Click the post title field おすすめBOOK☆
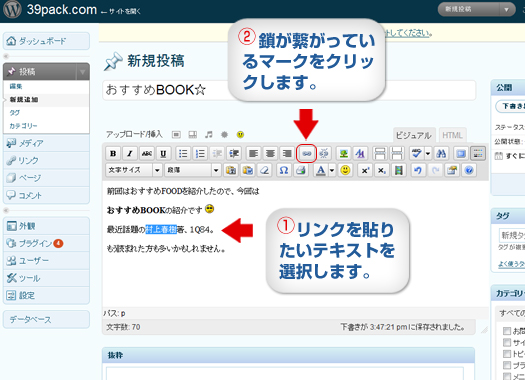The image size is (525, 380). pyautogui.click(x=289, y=90)
